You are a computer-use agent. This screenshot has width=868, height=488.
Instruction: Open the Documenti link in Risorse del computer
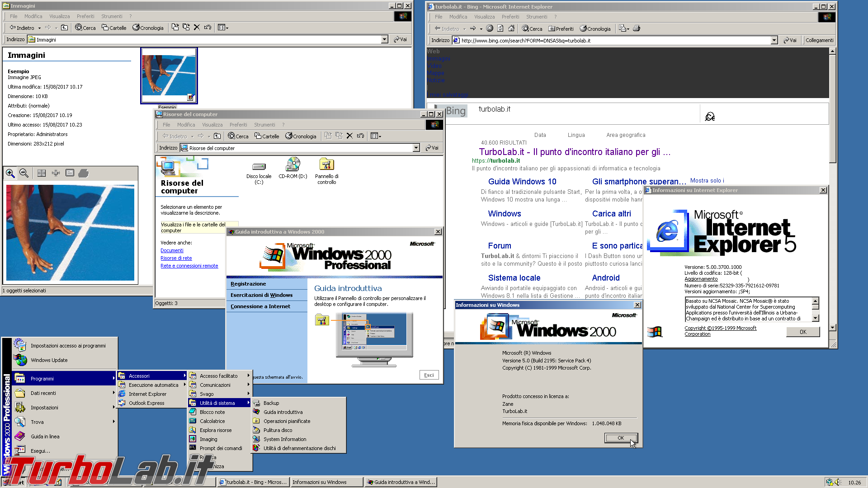(x=172, y=250)
